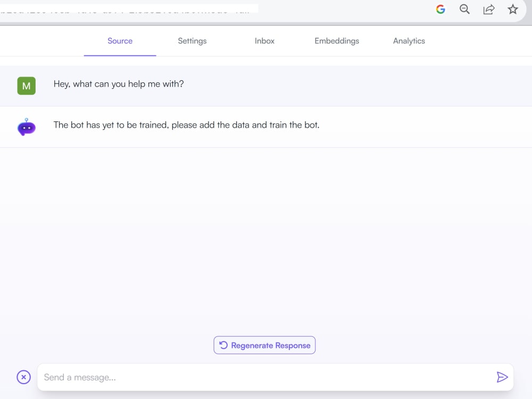The image size is (532, 399).
Task: Go to the Inbox tab
Action: pyautogui.click(x=264, y=41)
